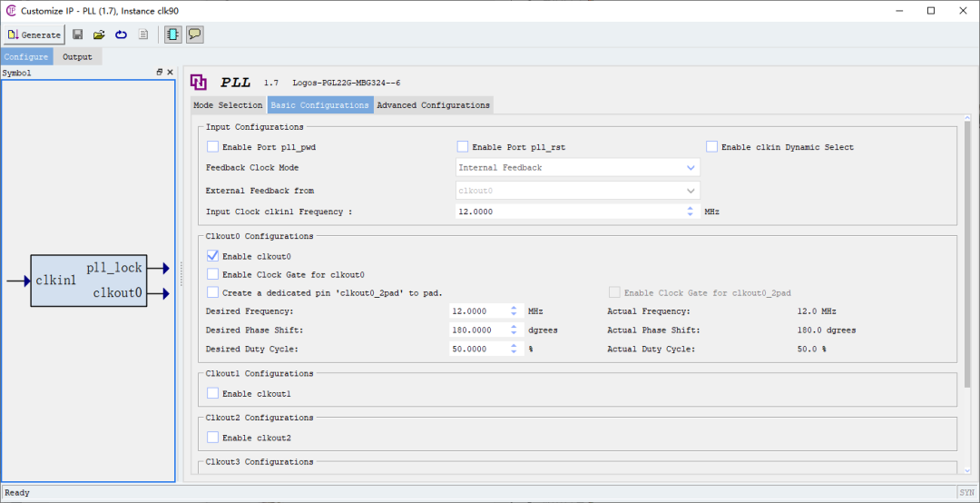Close the Symbol panel
Image resolution: width=980 pixels, height=503 pixels.
[170, 72]
